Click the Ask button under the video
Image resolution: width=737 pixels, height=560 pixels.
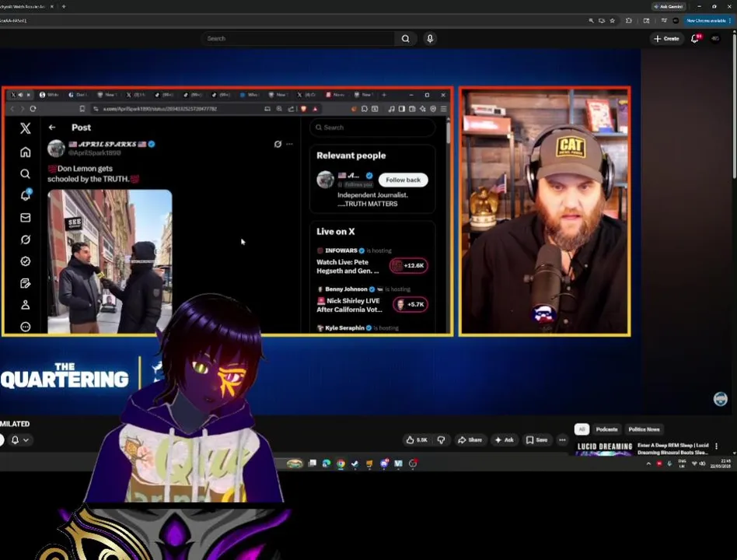click(505, 440)
